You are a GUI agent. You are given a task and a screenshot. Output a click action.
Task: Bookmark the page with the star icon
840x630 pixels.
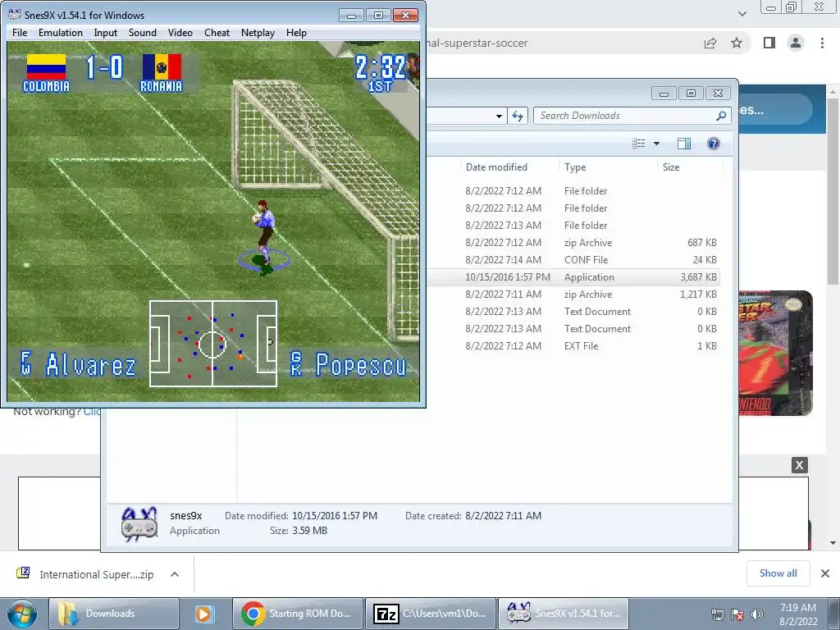737,43
